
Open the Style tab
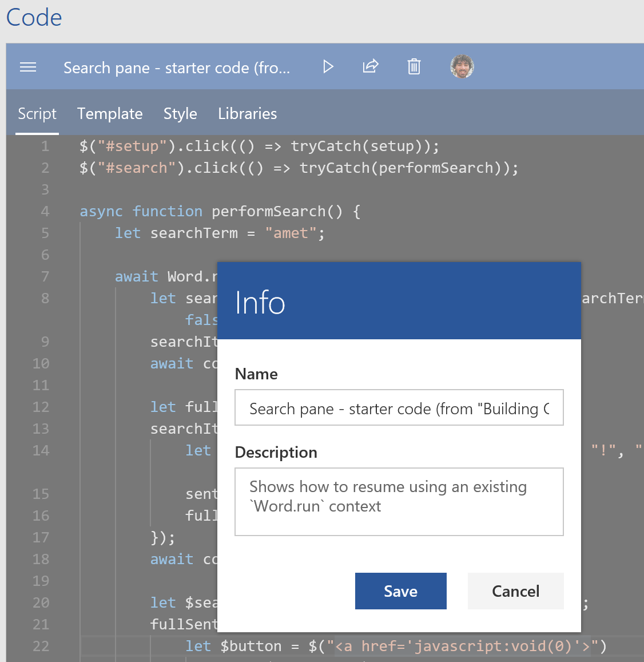(180, 114)
